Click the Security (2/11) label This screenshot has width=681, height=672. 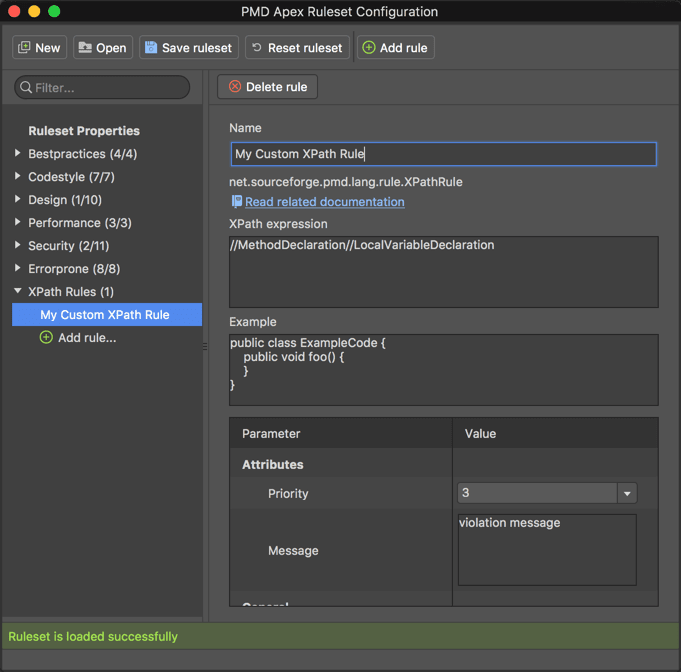pos(69,246)
